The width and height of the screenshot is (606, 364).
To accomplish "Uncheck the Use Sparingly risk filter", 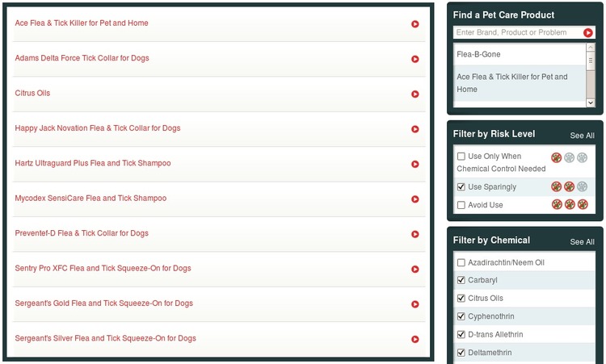I will point(461,187).
